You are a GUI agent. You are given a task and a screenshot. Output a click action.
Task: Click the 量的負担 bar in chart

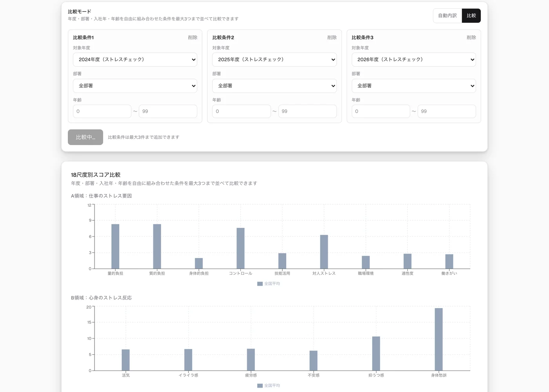tap(115, 247)
